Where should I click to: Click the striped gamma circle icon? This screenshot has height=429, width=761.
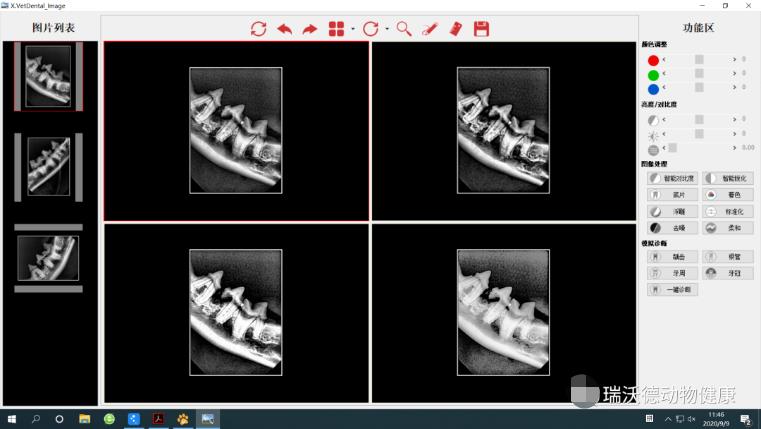tap(653, 150)
